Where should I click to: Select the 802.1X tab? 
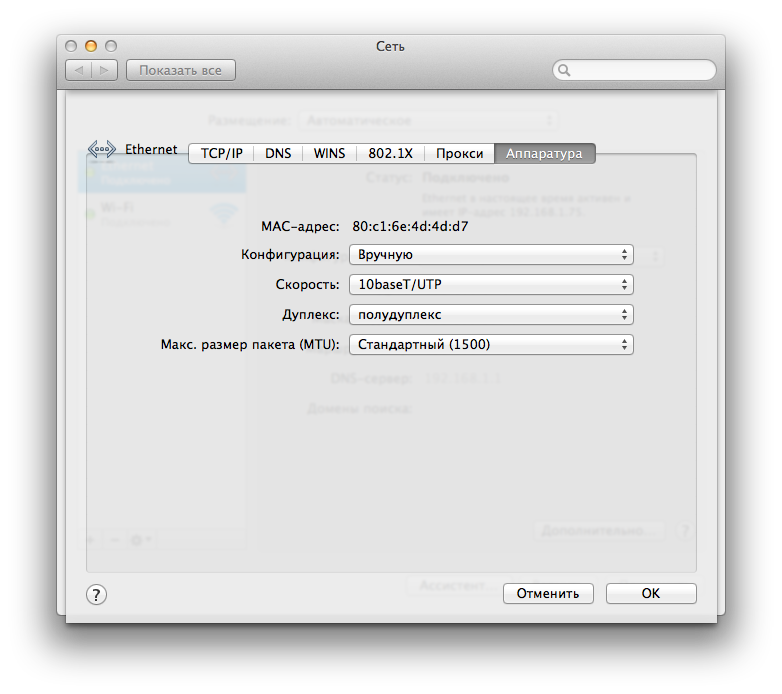point(391,153)
